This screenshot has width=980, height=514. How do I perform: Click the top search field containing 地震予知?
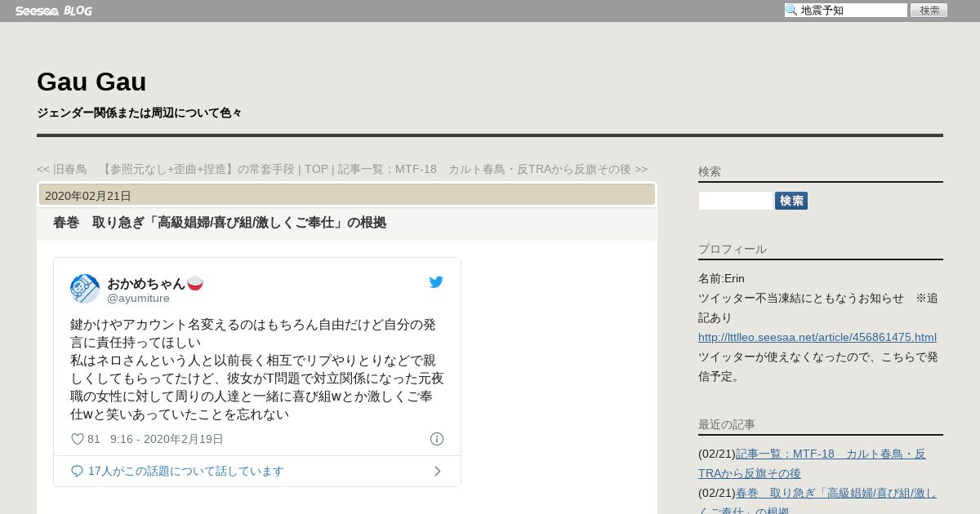point(846,10)
